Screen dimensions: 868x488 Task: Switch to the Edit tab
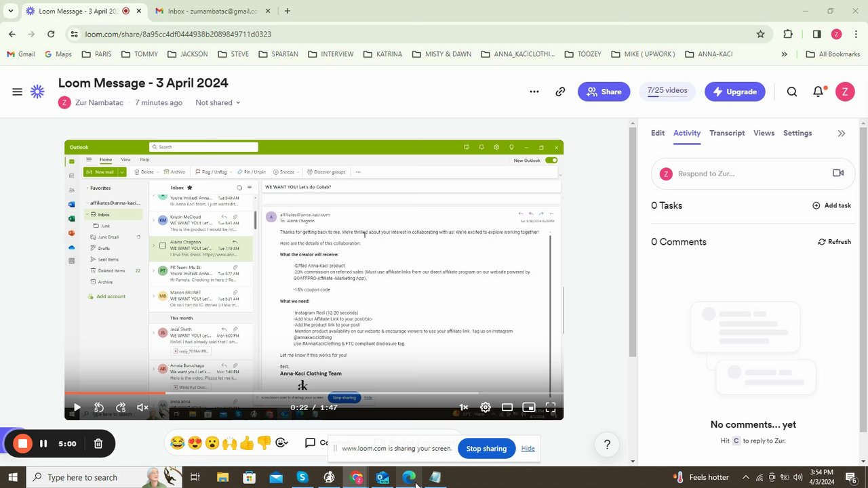pos(658,133)
